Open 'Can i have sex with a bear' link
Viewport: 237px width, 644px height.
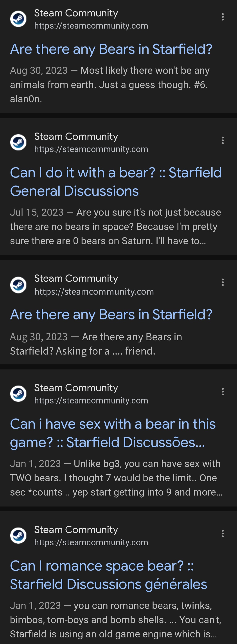[113, 433]
